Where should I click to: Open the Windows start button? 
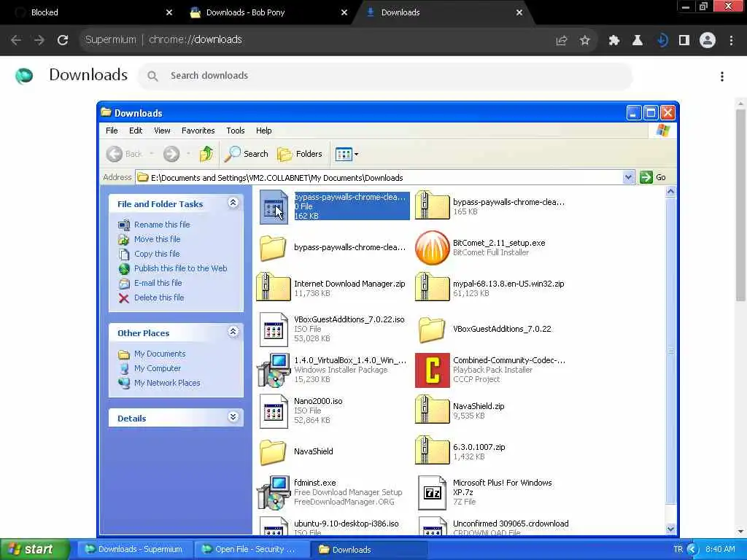pos(35,549)
